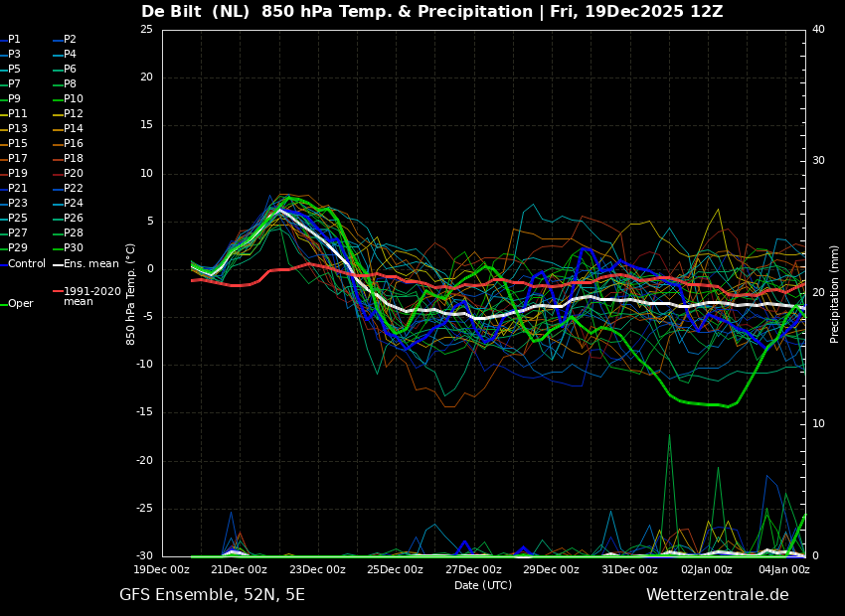The image size is (845, 616).
Task: Click the -10 tick on temperature axis
Action: point(144,365)
